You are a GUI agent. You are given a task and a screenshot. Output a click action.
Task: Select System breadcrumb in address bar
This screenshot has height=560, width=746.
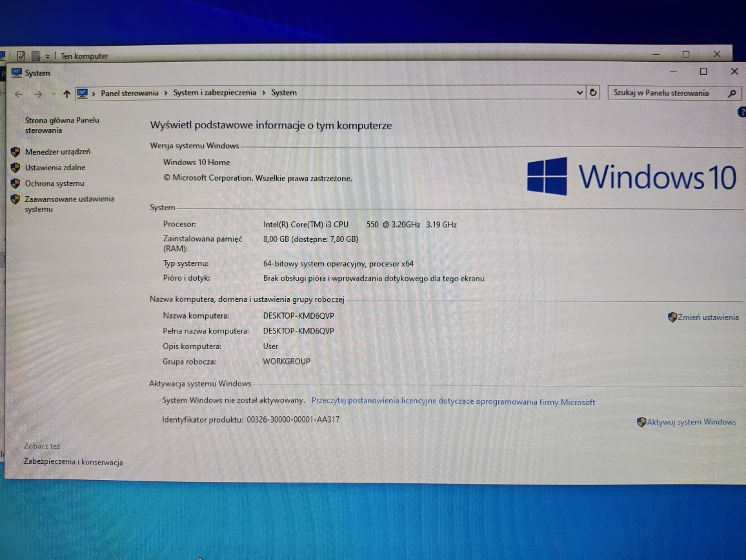pyautogui.click(x=284, y=93)
